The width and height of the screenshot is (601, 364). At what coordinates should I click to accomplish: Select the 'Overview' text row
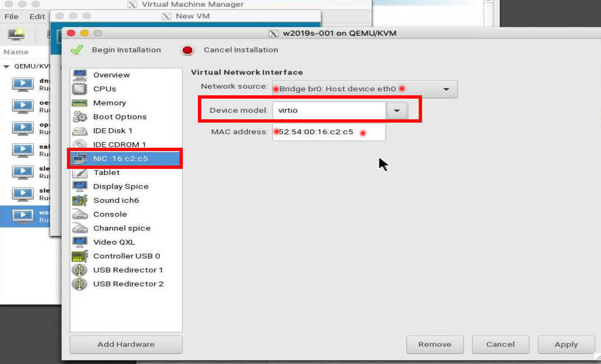[112, 75]
